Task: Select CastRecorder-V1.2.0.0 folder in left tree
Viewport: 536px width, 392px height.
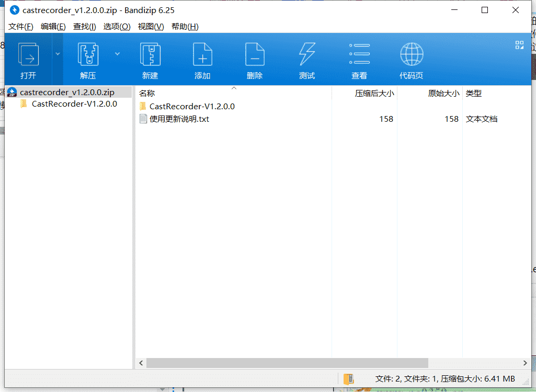Action: click(74, 104)
